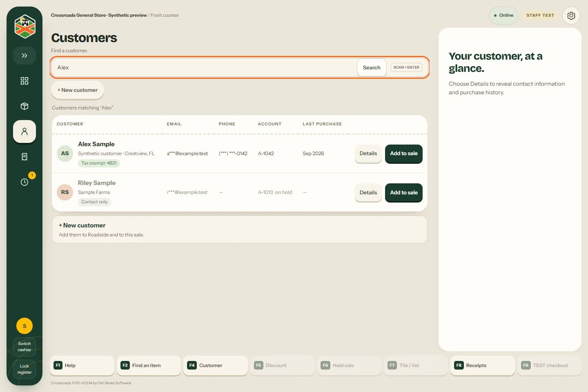Screen dimensions: 588x392
Task: Select the Alex Sample customer name
Action: (96, 144)
